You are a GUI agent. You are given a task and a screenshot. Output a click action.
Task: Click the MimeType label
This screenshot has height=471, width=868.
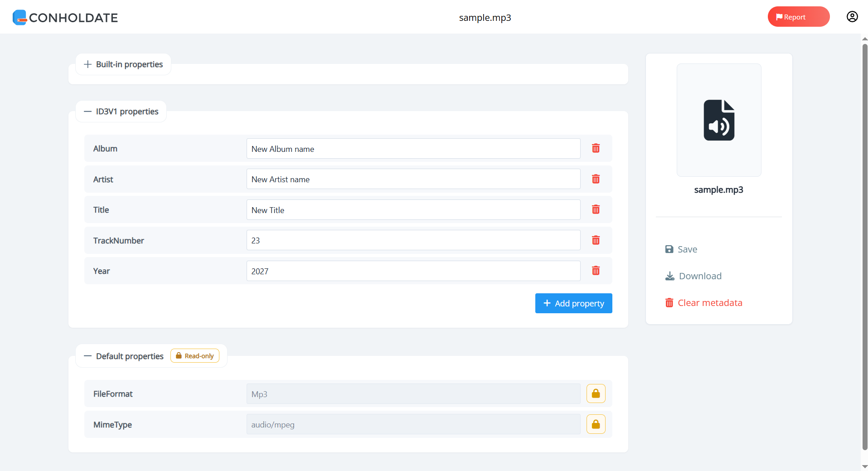pyautogui.click(x=112, y=425)
